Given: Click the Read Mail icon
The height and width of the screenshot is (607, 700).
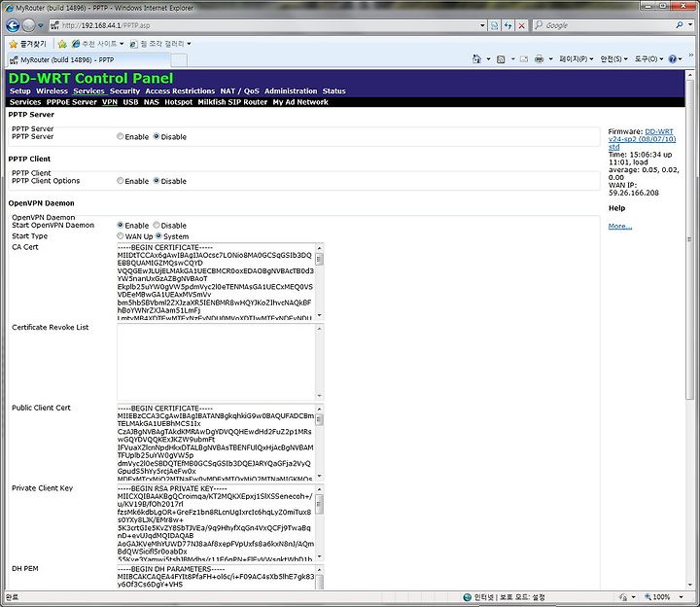Looking at the screenshot, I should click(524, 59).
